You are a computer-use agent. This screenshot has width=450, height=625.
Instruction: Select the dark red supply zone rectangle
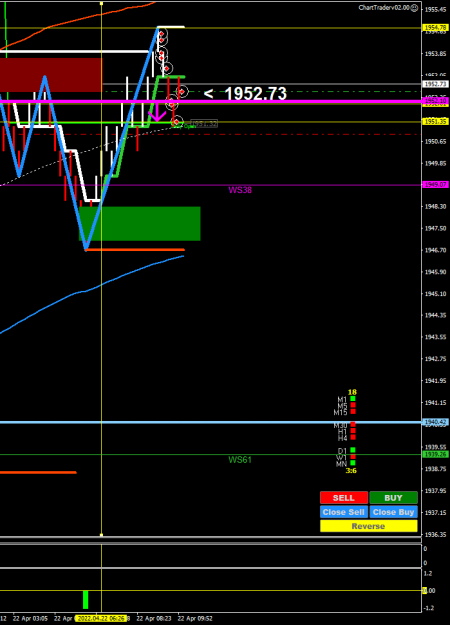coord(51,75)
